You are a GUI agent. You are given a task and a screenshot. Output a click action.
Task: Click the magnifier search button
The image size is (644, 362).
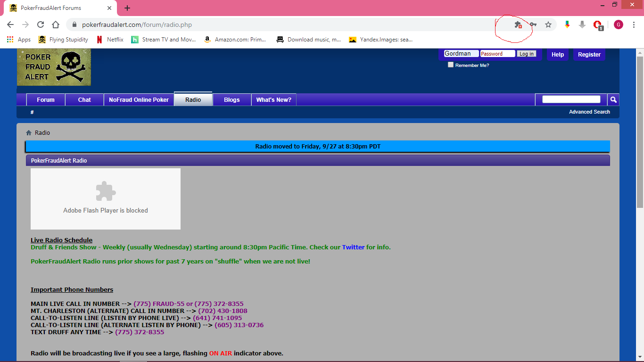tap(613, 99)
